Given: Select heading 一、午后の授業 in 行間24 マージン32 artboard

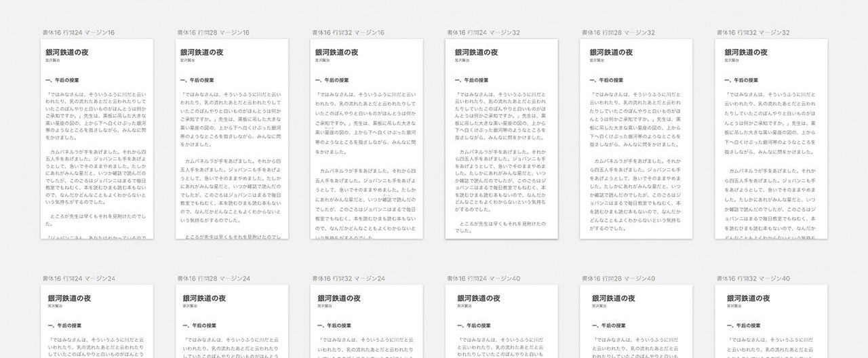Looking at the screenshot, I should pyautogui.click(x=470, y=80).
